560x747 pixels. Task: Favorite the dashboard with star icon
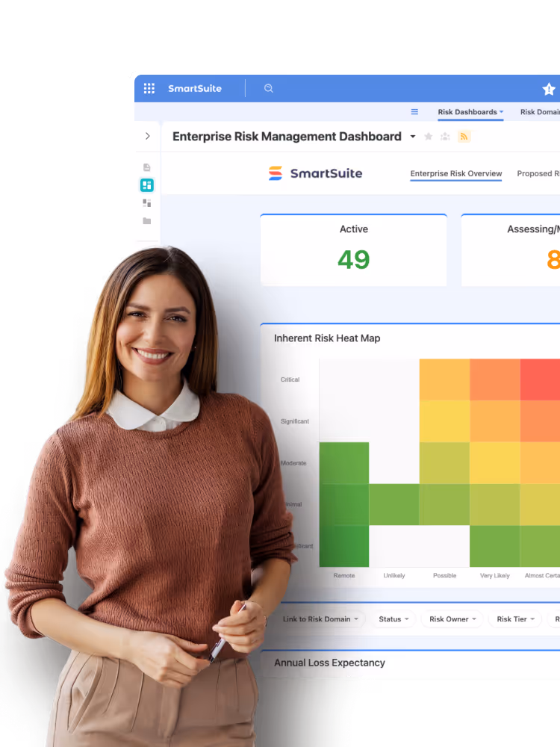pos(428,137)
